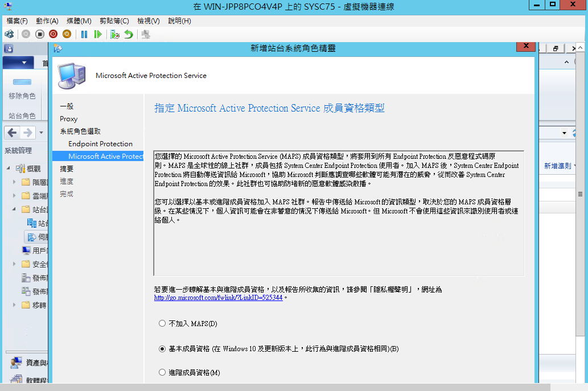Screen dimensions: 588x391
Task: Open the 檢視(V) menu
Action: [x=149, y=21]
